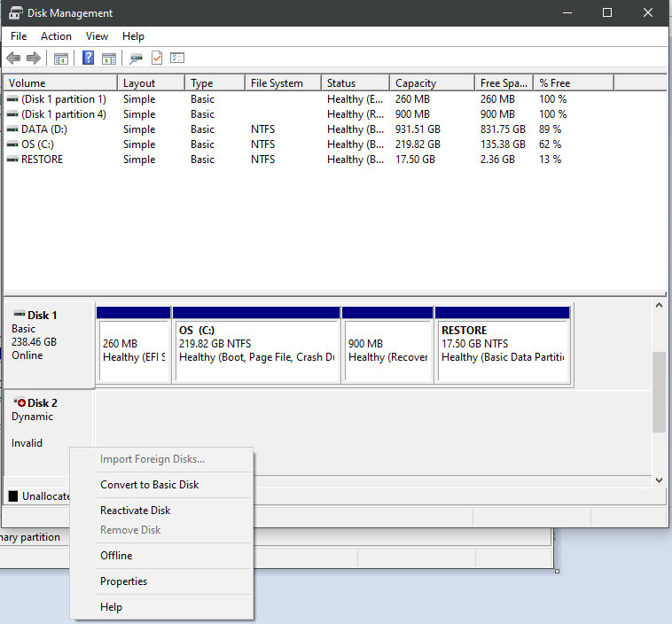Click the checkmark Properties toolbar icon
The width and height of the screenshot is (672, 624).
pyautogui.click(x=157, y=58)
